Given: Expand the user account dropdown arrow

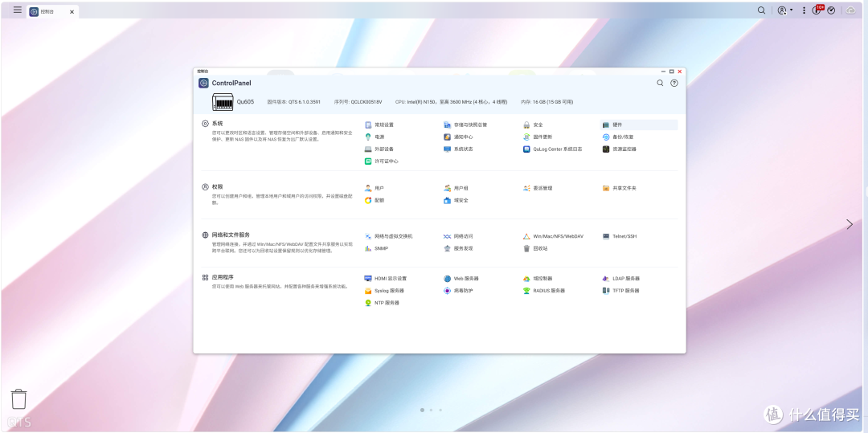Looking at the screenshot, I should point(791,10).
